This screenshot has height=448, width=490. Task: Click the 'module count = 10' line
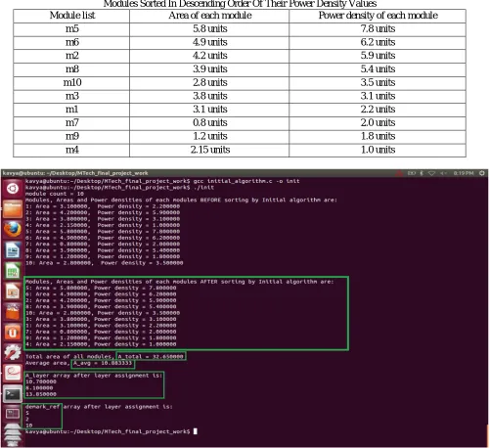coord(55,194)
